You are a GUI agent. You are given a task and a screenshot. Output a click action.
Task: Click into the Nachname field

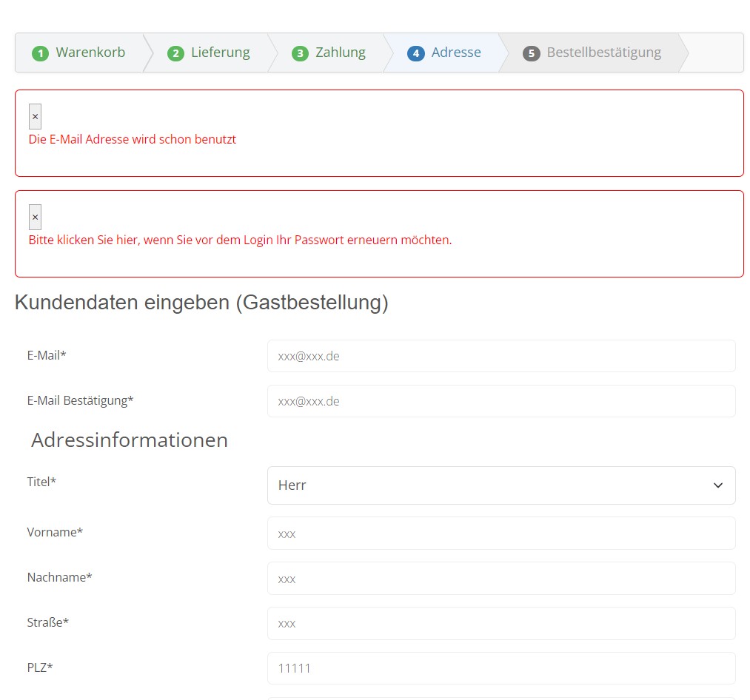tap(501, 579)
